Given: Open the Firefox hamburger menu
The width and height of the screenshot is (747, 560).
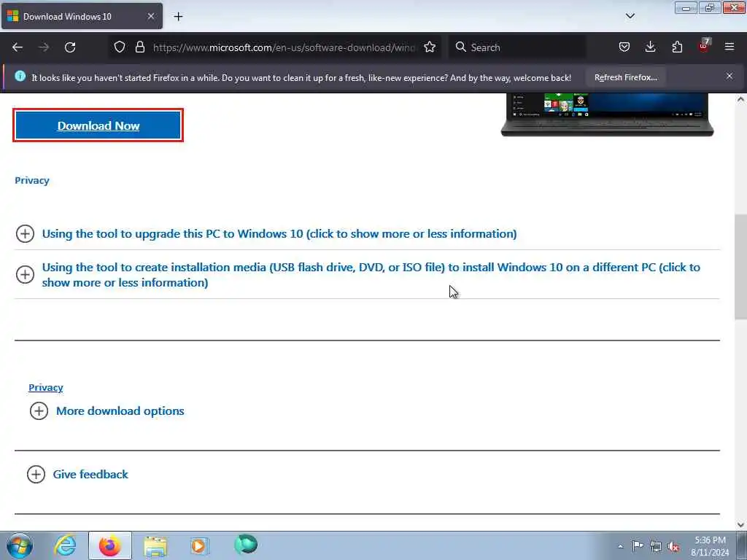Looking at the screenshot, I should [729, 47].
